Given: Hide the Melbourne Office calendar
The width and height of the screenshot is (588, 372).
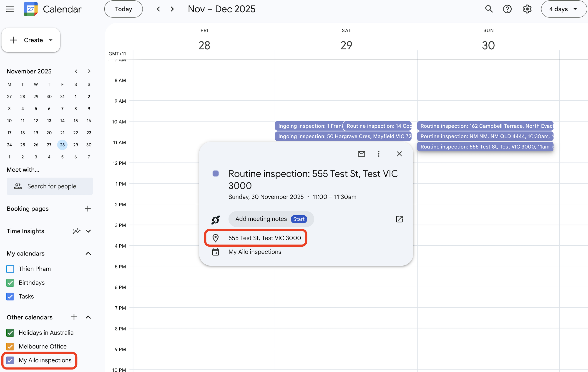Looking at the screenshot, I should tap(10, 346).
